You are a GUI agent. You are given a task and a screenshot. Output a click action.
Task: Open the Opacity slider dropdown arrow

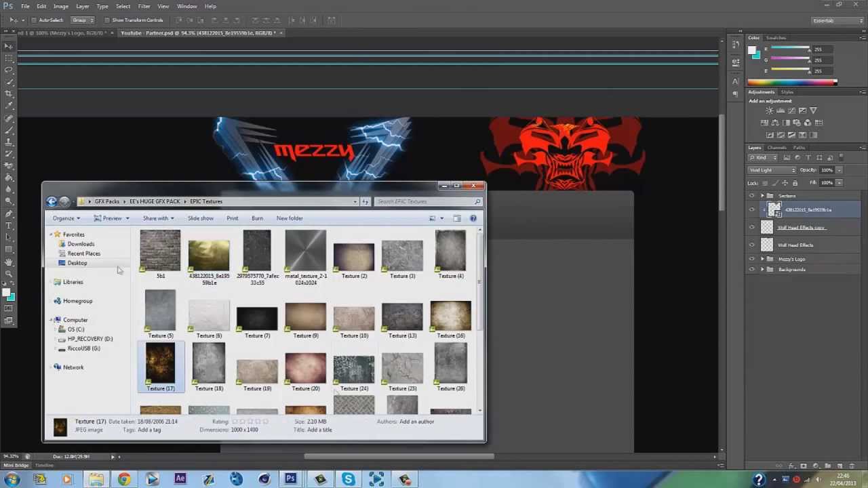coord(840,170)
